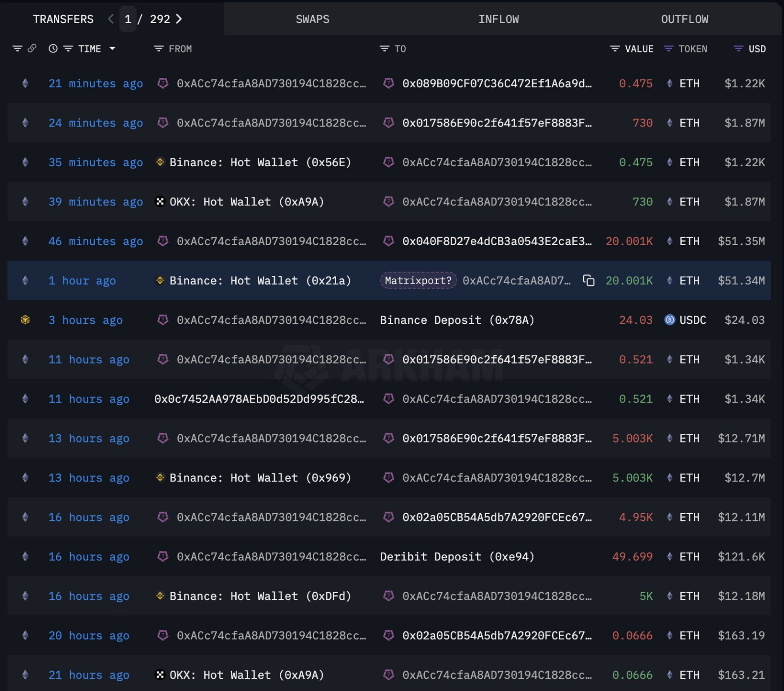
Task: Go to previous transfers page arrow
Action: click(x=111, y=19)
